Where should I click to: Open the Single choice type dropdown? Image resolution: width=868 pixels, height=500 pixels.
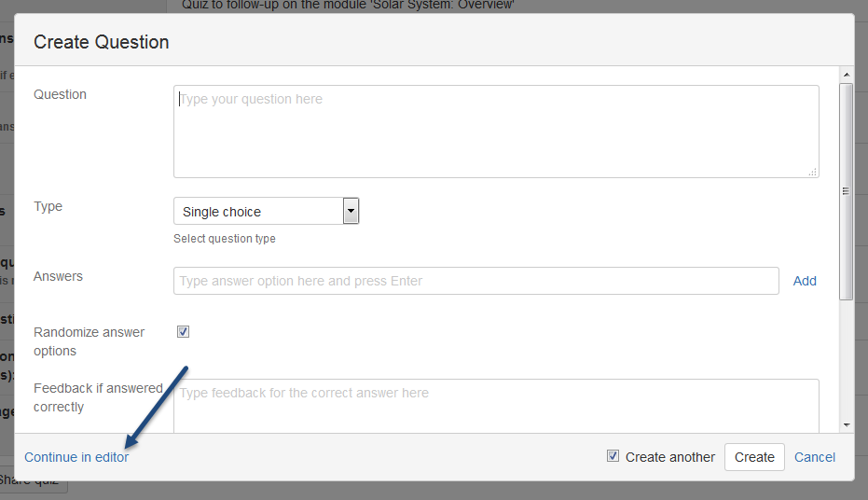point(266,211)
